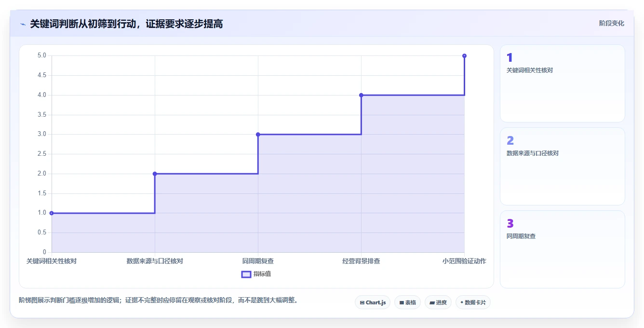Click the 表格 tag chip
This screenshot has width=644, height=328.
click(407, 302)
